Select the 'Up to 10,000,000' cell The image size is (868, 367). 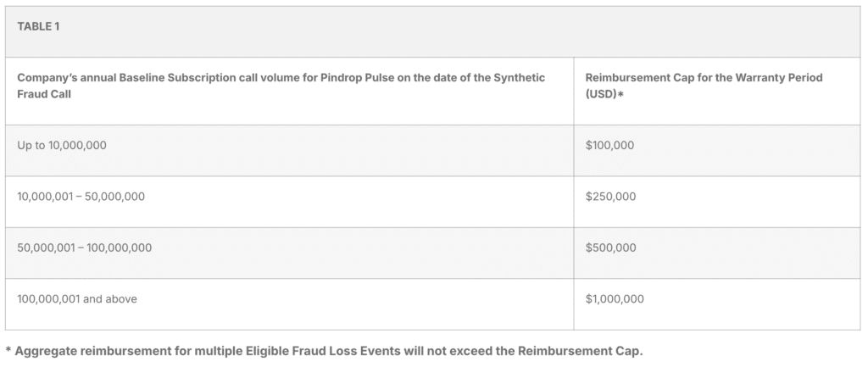[62, 145]
